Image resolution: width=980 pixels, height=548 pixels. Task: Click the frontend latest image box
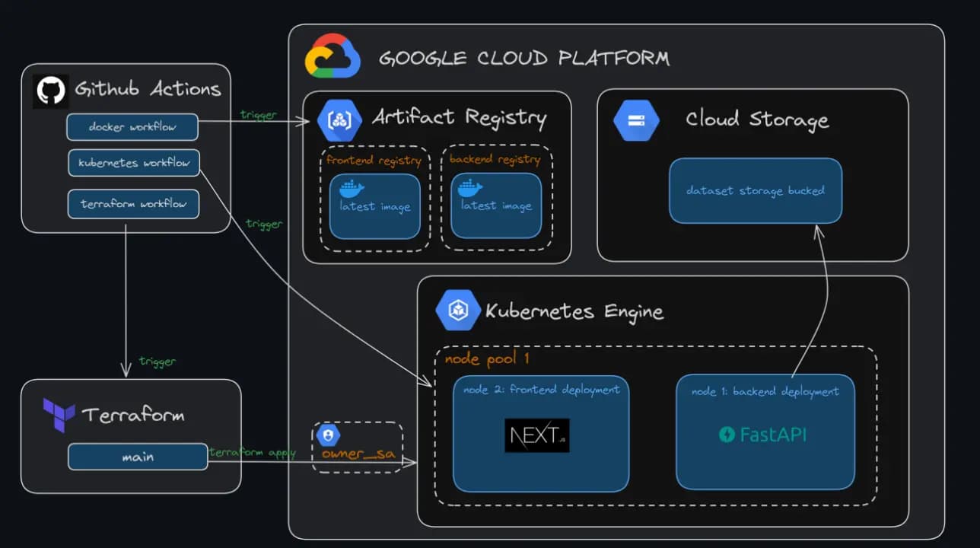(374, 205)
